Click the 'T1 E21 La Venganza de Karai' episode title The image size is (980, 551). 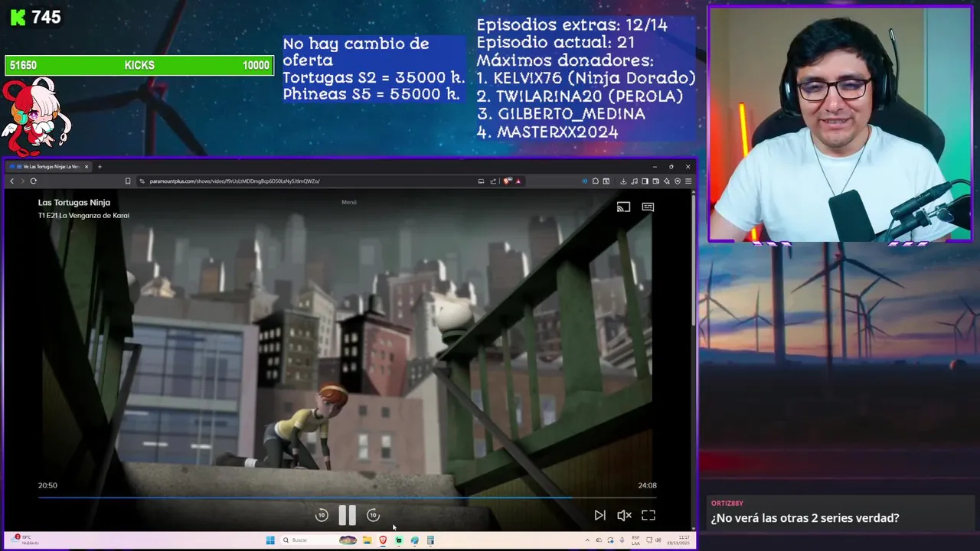83,216
